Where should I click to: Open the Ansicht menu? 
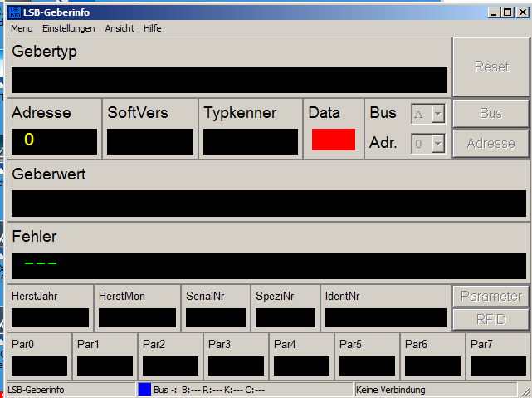pos(120,28)
